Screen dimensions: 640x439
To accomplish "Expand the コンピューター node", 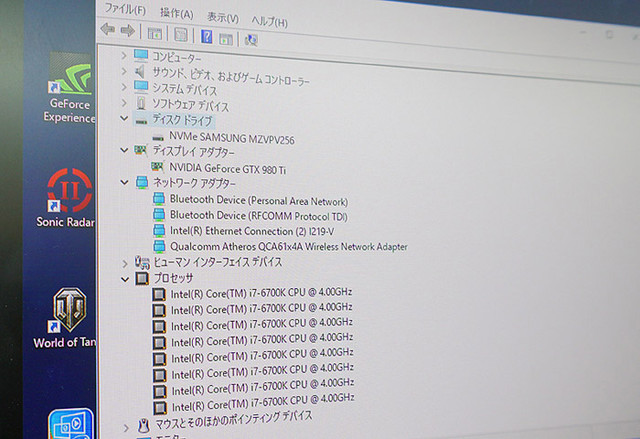I will click(124, 55).
